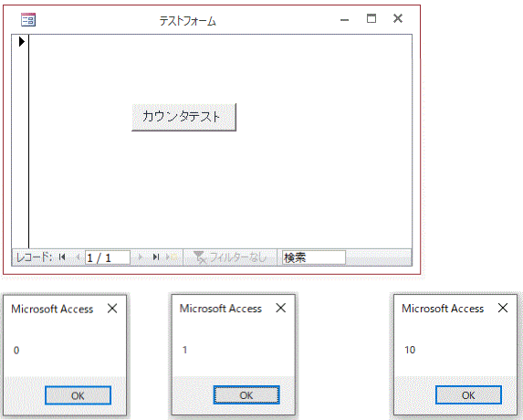Go to next record arrow
523x420 pixels.
(x=140, y=257)
